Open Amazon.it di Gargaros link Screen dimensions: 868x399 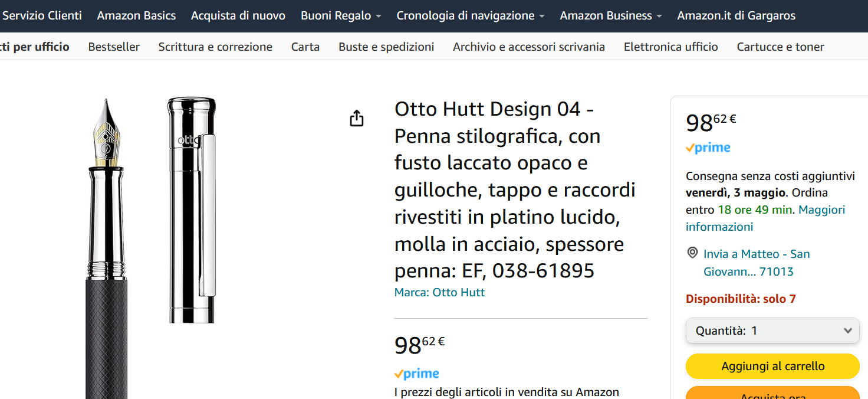click(x=736, y=16)
